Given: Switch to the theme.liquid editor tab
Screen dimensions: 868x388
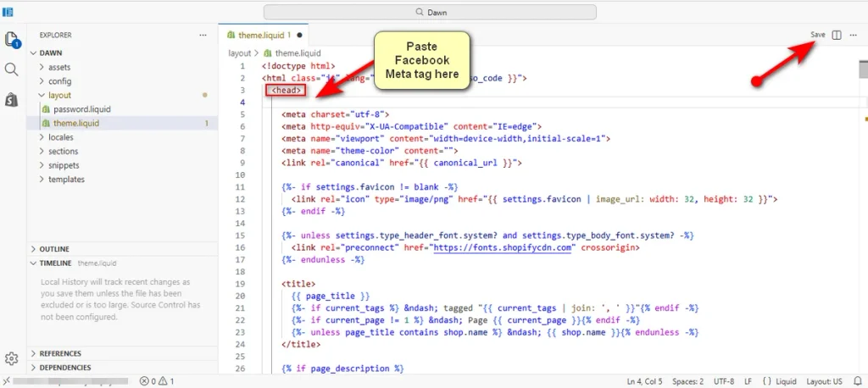Looking at the screenshot, I should [x=264, y=35].
